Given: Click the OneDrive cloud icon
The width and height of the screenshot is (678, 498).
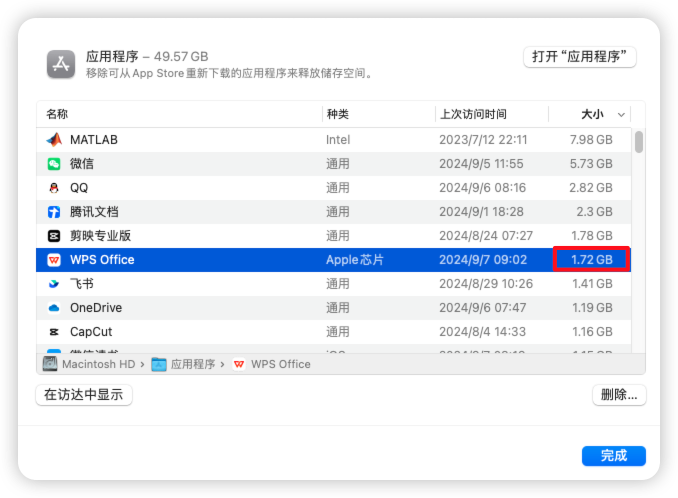Looking at the screenshot, I should pos(54,308).
